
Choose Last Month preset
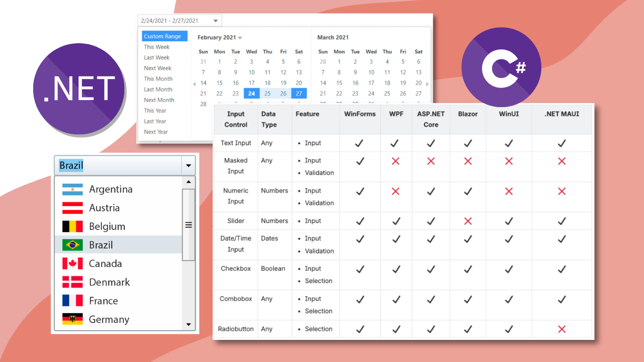click(158, 89)
